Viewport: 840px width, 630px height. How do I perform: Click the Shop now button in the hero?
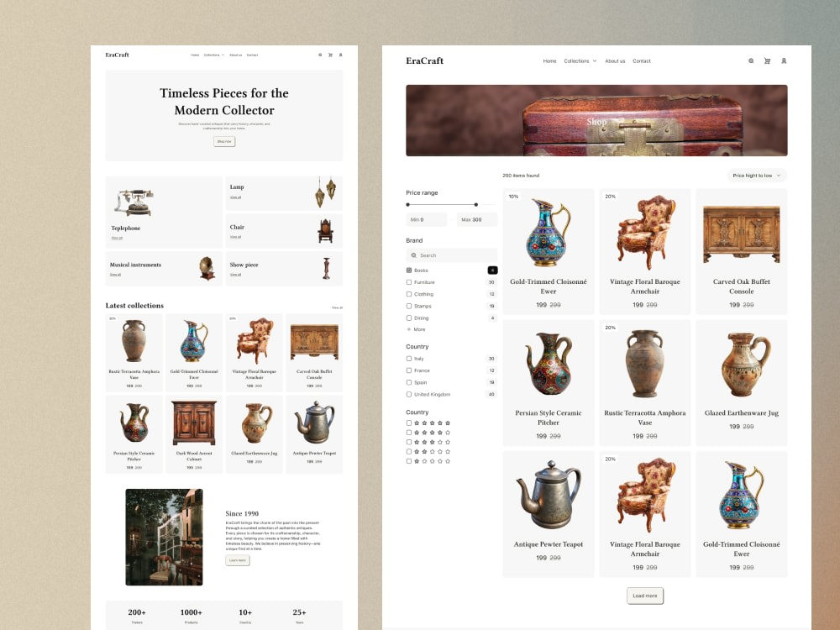click(x=224, y=141)
